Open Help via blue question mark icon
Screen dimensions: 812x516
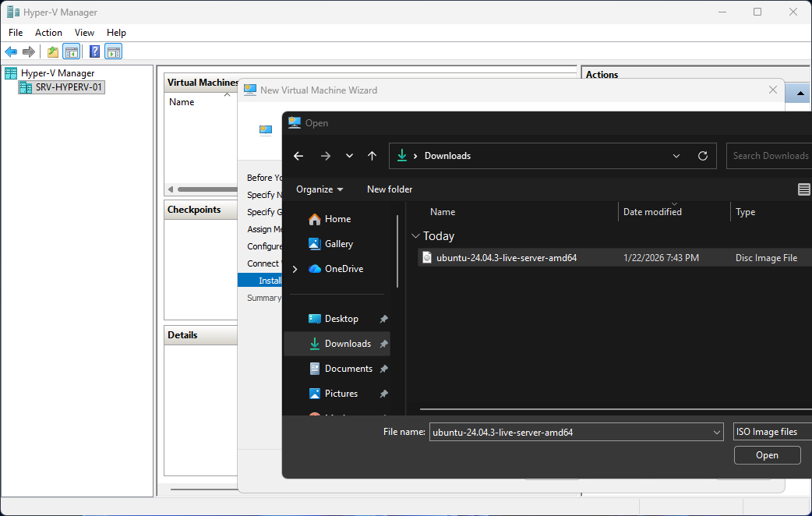(94, 52)
